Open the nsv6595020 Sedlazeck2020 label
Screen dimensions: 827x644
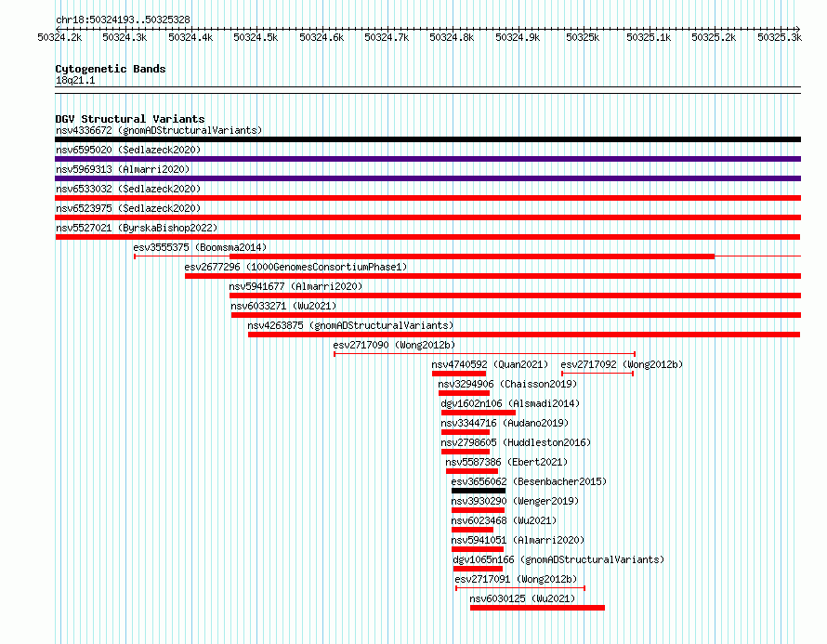[128, 150]
